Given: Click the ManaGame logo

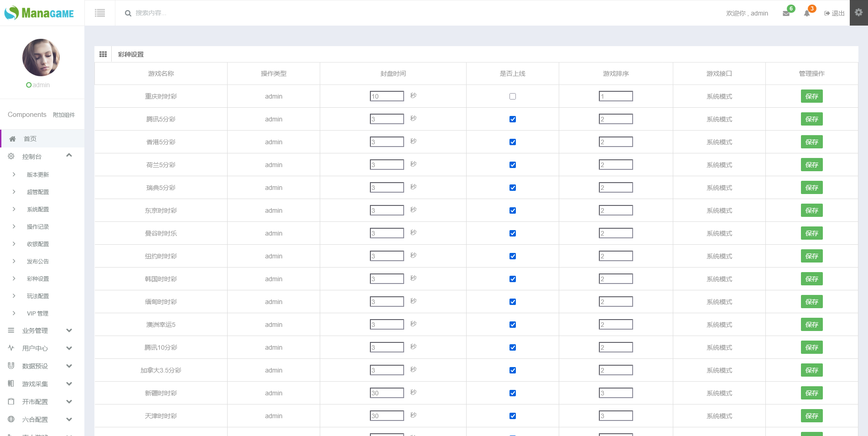Looking at the screenshot, I should (x=39, y=13).
